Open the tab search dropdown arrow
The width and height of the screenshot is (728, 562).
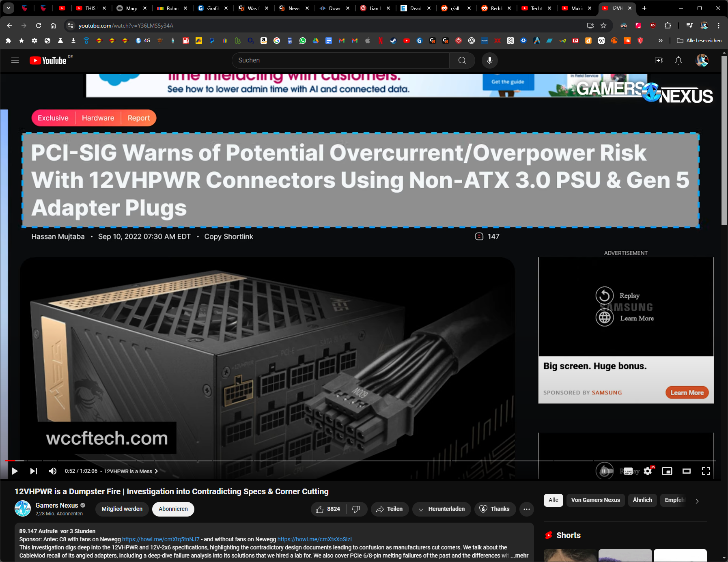pyautogui.click(x=9, y=8)
